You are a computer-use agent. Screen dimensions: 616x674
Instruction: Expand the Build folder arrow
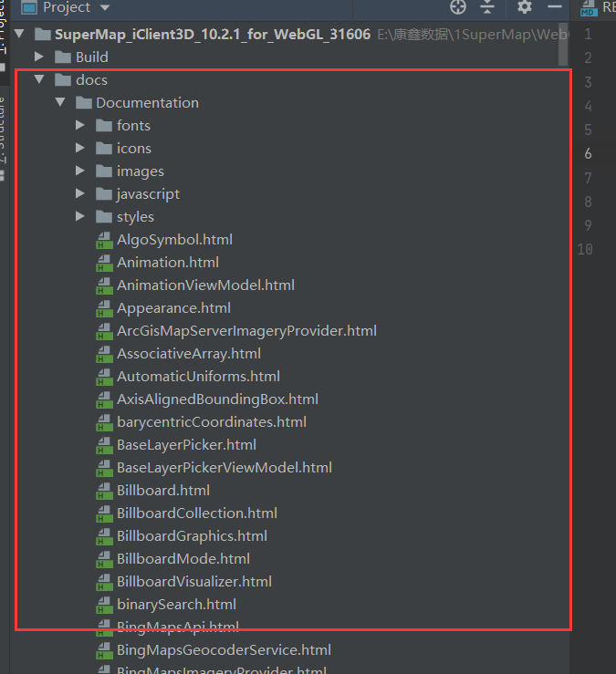pos(38,57)
